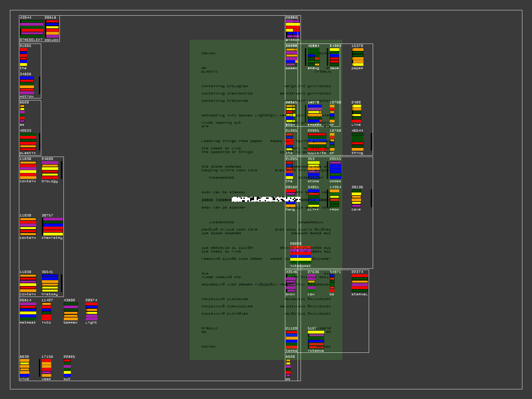Select the 'retreat' word block

click(x=28, y=311)
